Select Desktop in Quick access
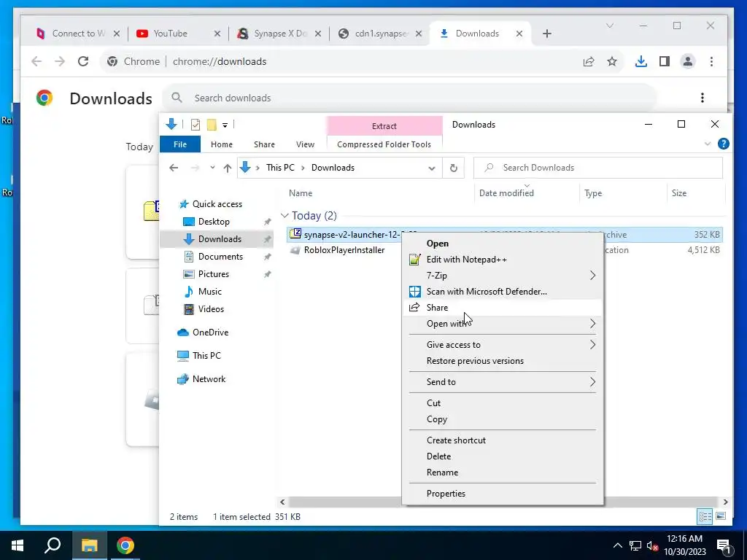Screen dimensions: 747x560 (214, 222)
